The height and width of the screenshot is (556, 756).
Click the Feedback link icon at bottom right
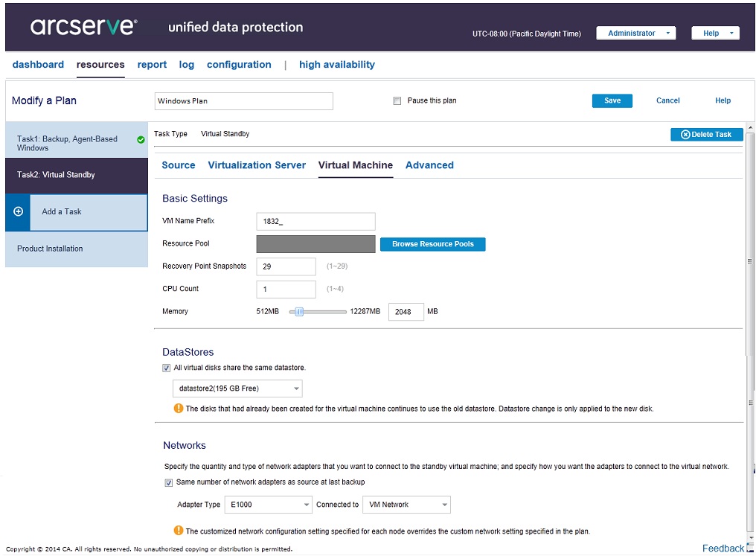(x=749, y=549)
